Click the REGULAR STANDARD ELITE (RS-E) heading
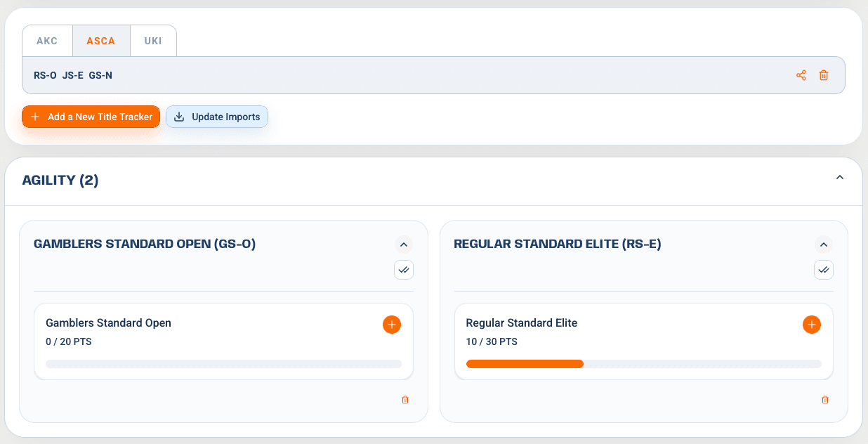 pyautogui.click(x=558, y=244)
